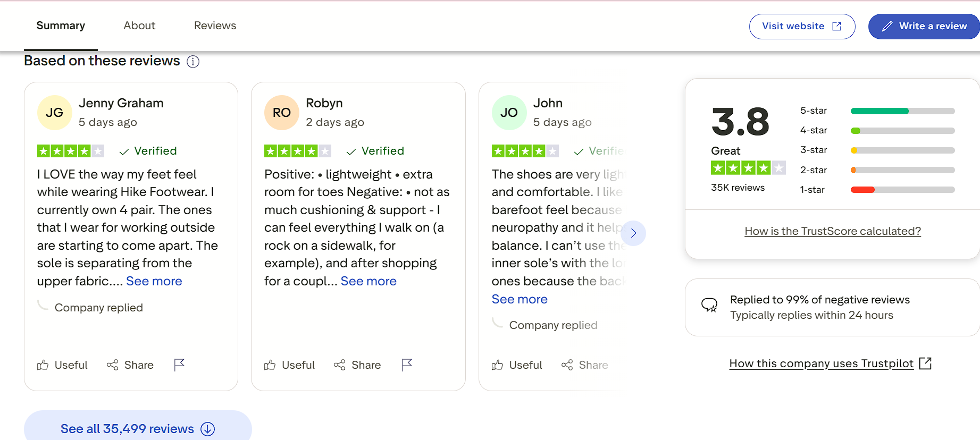Mark John's review as Useful
The height and width of the screenshot is (440, 980).
(x=517, y=365)
